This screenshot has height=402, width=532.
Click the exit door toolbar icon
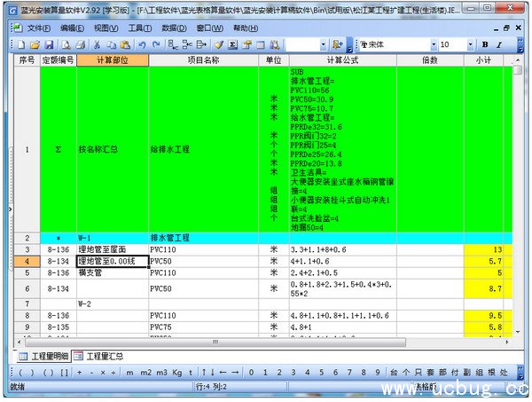(338, 45)
